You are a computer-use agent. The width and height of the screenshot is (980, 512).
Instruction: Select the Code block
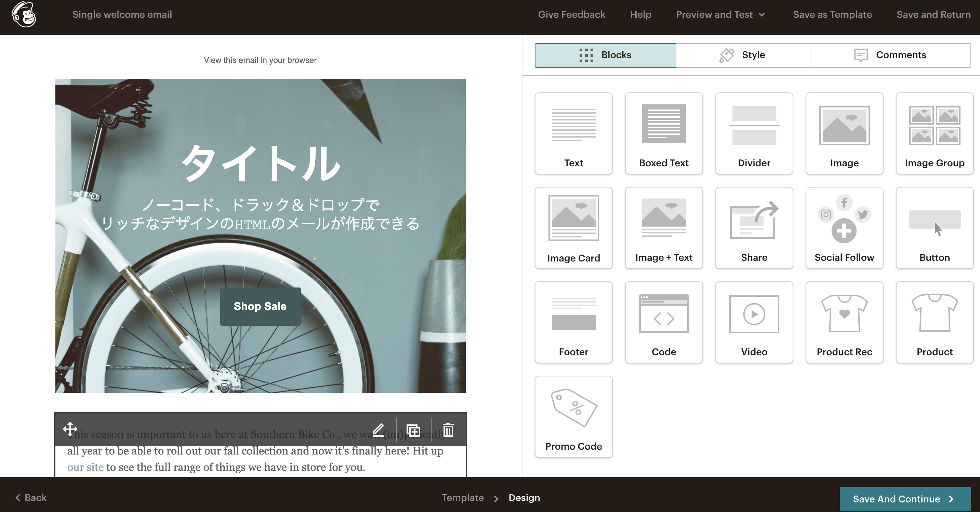coord(663,322)
